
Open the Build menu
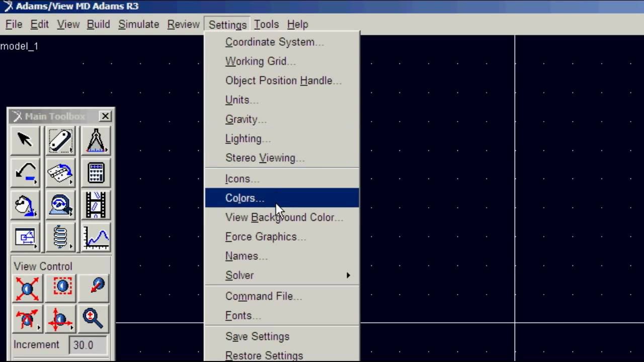point(98,24)
